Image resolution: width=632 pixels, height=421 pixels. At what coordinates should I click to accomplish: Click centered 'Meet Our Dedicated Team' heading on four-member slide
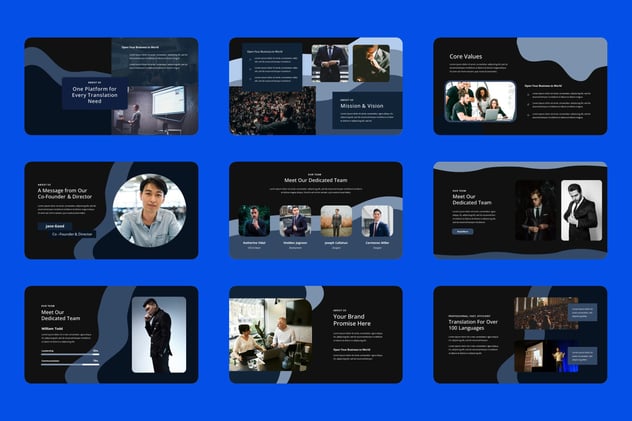[316, 180]
